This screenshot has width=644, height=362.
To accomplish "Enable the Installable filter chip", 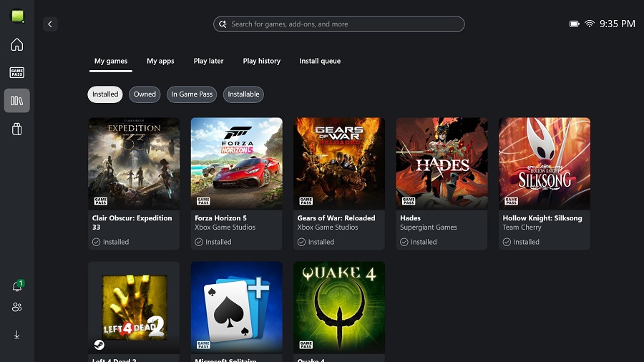I will point(243,94).
